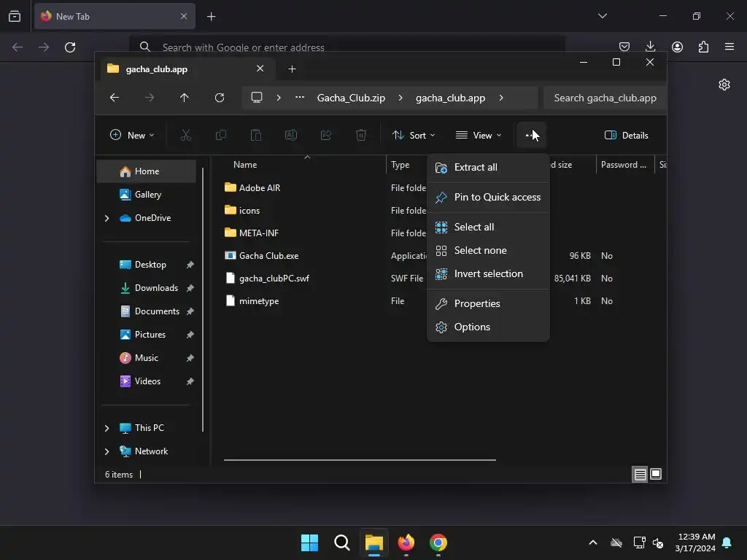Open Properties from the menu

(488, 304)
